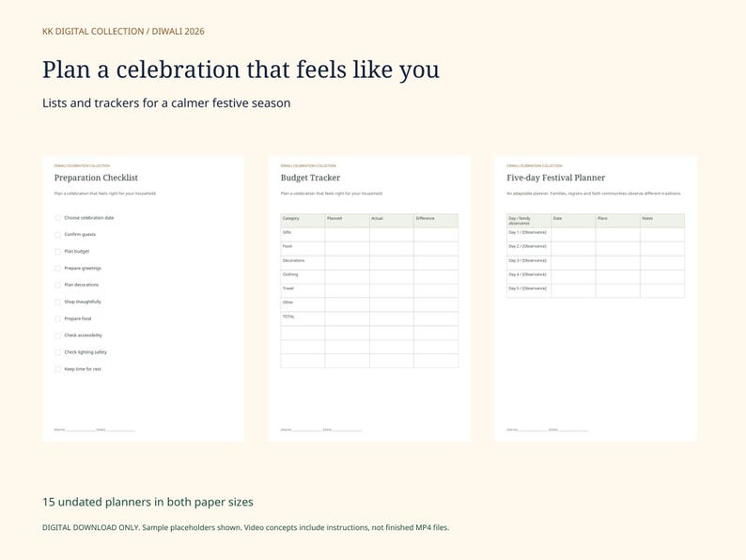Select the 'Actual' column header in Budget Tracker
This screenshot has height=560, width=746.
click(392, 220)
